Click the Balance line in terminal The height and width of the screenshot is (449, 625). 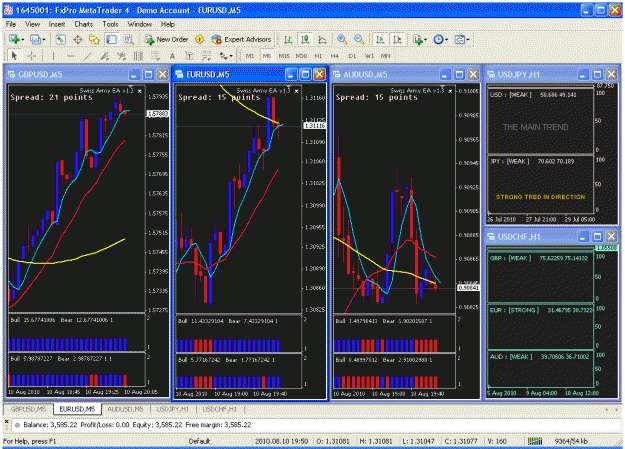tap(138, 425)
